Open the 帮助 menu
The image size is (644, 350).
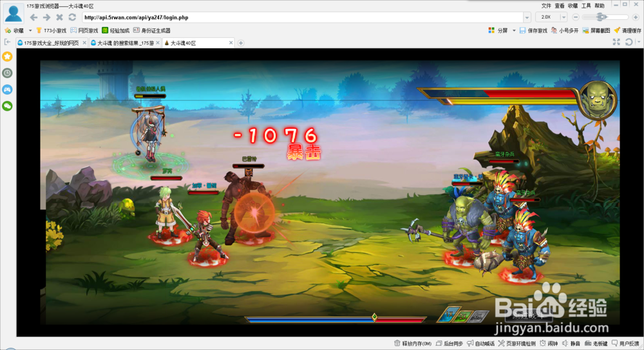click(x=599, y=6)
